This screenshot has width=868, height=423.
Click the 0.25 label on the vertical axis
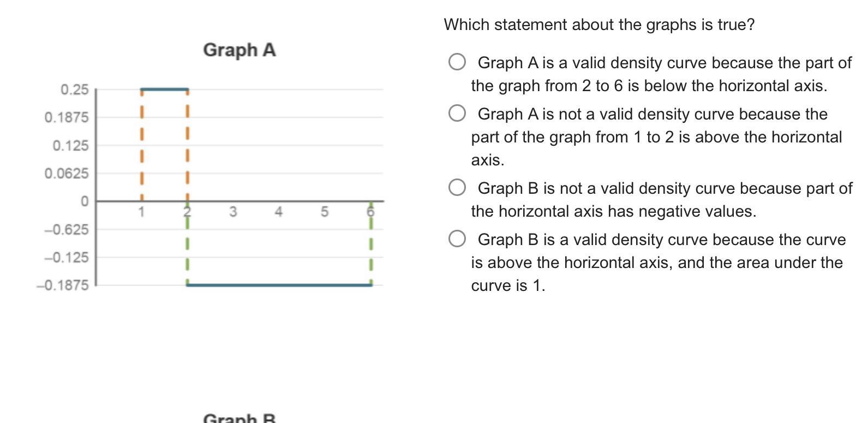pyautogui.click(x=74, y=90)
